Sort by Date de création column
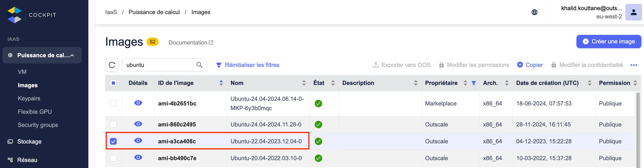The image size is (644, 168). (589, 83)
